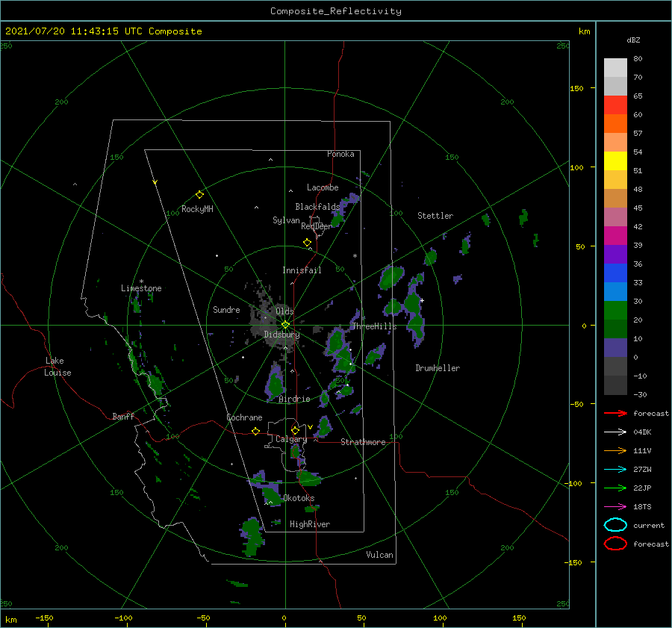Click the Ponoka town label
672x628 pixels.
click(x=340, y=154)
